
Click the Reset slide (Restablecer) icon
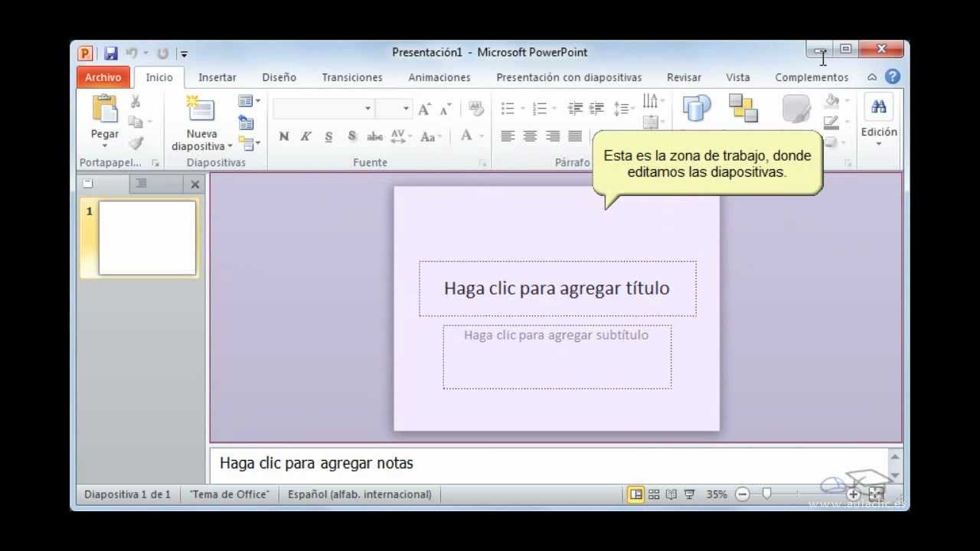pos(246,122)
